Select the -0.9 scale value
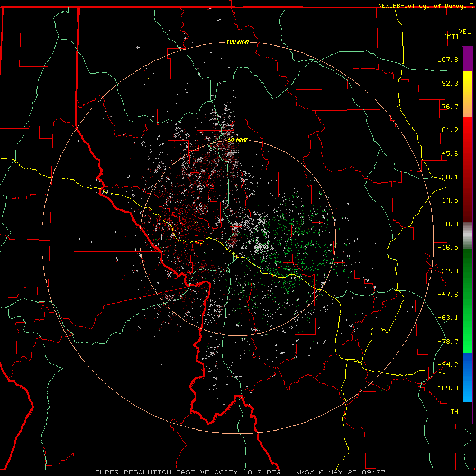476x476 pixels. point(450,224)
